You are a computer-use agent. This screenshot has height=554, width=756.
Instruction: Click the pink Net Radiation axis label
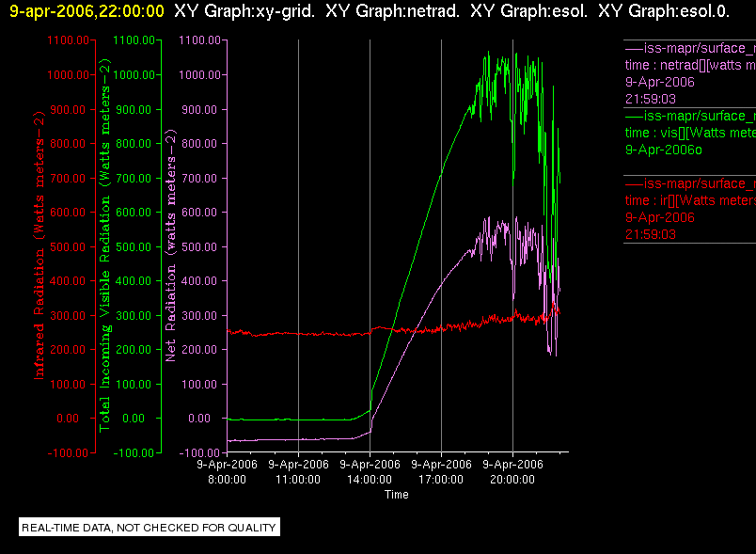[171, 245]
